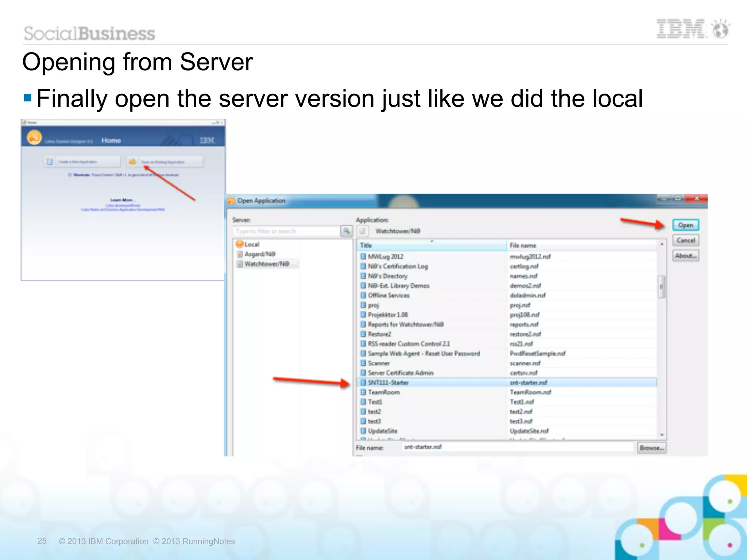
Task: Click the PwdResetSample.nsf file name cell
Action: point(538,354)
